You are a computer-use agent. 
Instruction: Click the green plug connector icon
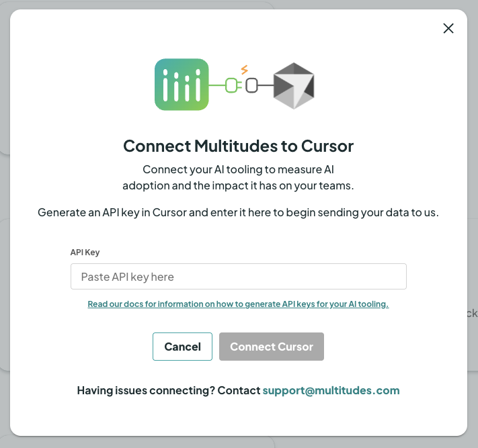pos(232,85)
